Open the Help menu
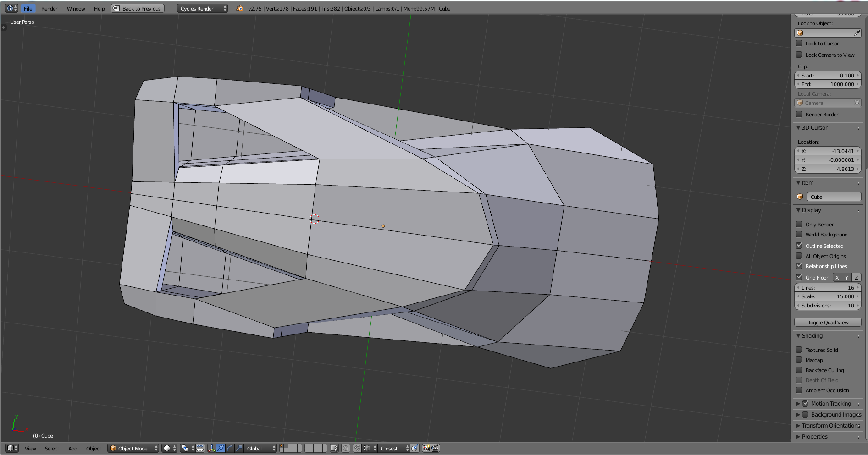This screenshot has height=455, width=868. coord(99,8)
